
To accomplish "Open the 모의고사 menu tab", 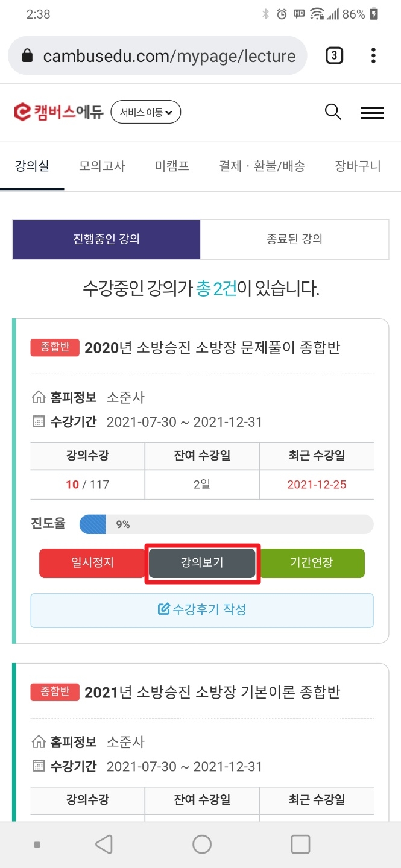I will [102, 166].
